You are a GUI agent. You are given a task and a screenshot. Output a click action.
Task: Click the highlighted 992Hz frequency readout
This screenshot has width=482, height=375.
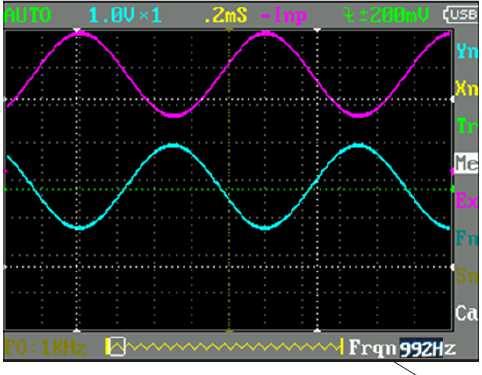coord(427,348)
